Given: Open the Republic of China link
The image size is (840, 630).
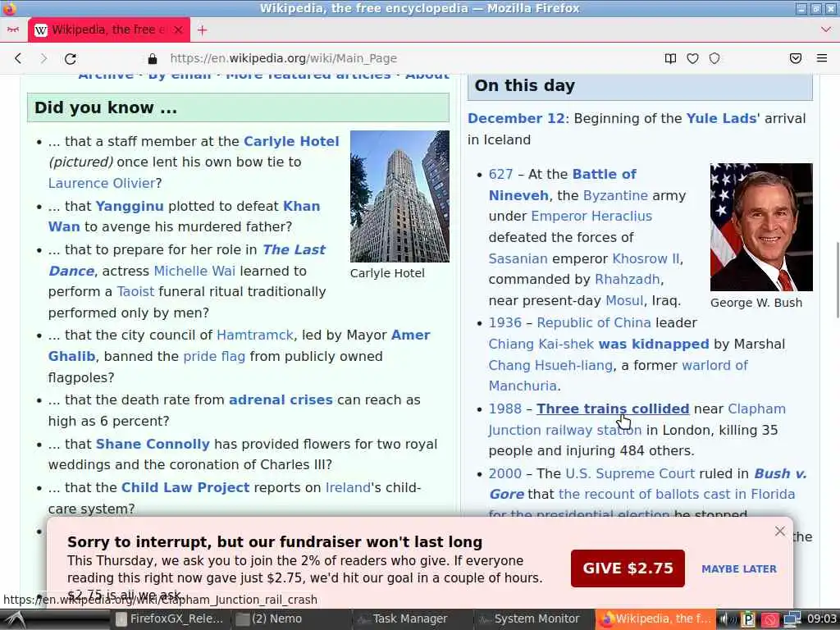Looking at the screenshot, I should (x=594, y=323).
